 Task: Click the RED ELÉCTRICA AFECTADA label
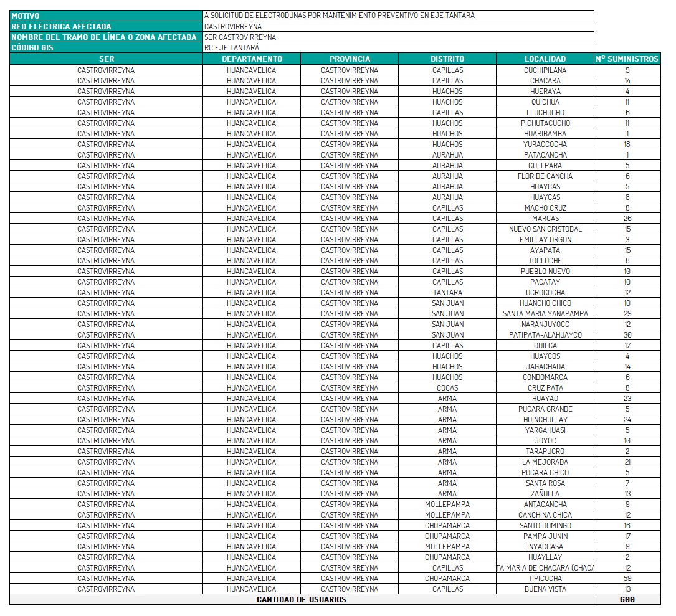click(106, 26)
